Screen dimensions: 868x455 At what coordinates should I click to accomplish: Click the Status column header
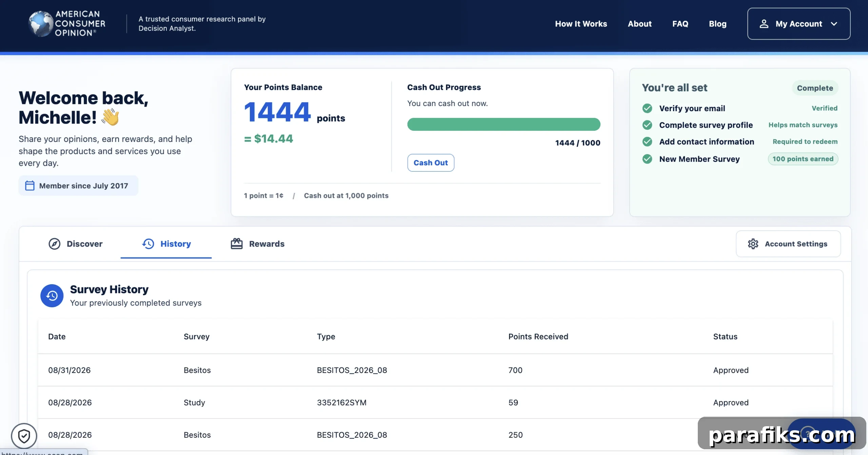click(x=725, y=336)
